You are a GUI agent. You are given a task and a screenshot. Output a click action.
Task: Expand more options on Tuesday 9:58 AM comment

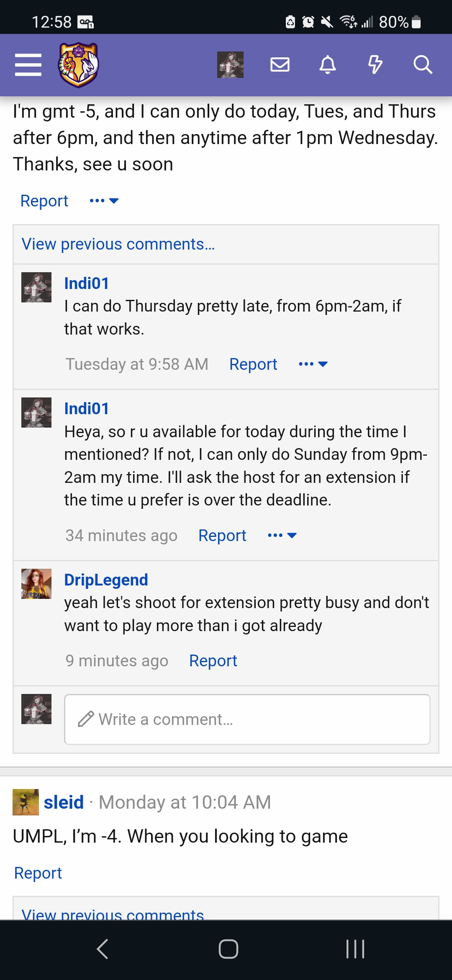point(313,364)
